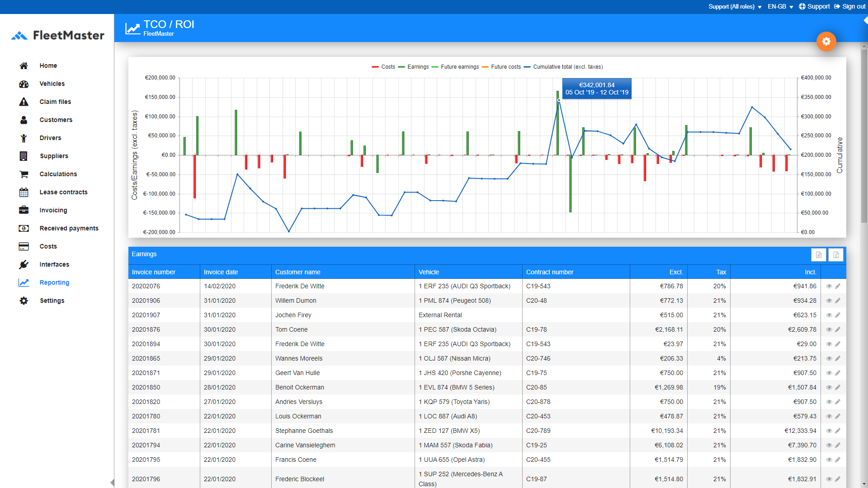This screenshot has width=868, height=488.
Task: Sort by Customer name column
Action: click(x=343, y=272)
